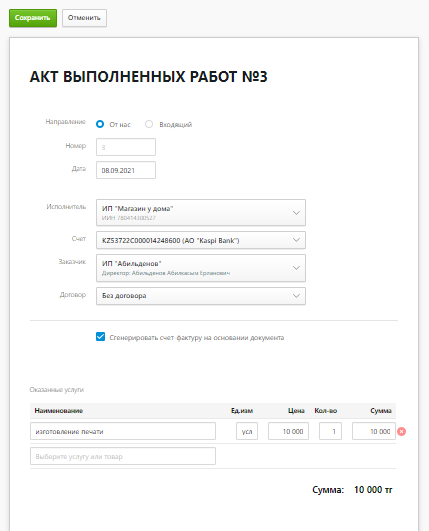Open Счет dropdown with Kaspi Bank account
The image size is (429, 531).
(x=201, y=240)
